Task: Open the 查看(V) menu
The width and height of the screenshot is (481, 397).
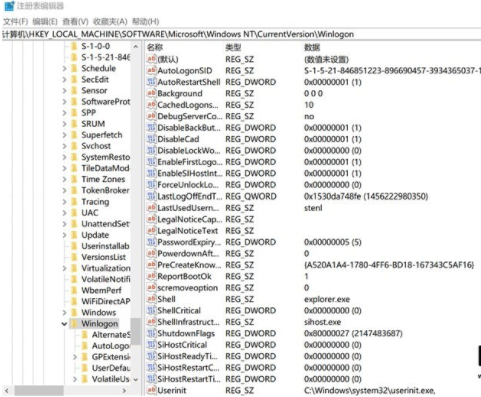Action: point(75,22)
